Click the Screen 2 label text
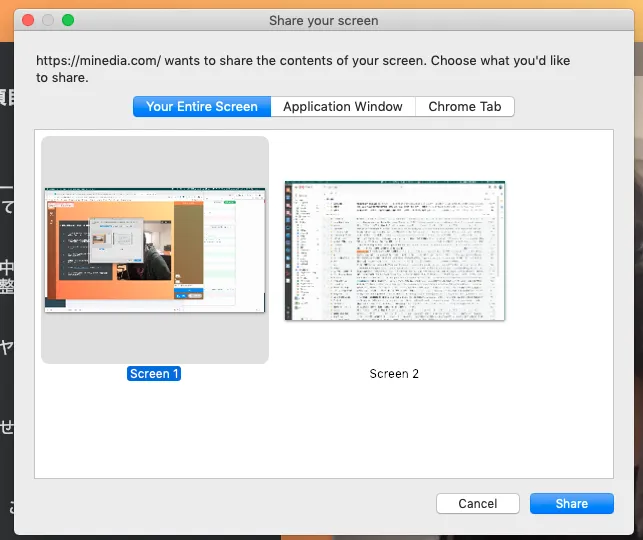 point(394,374)
